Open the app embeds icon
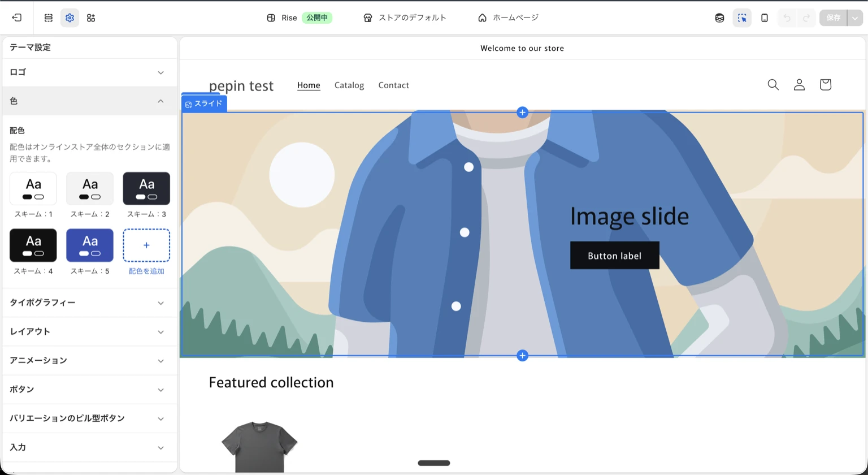The width and height of the screenshot is (868, 475). tap(91, 18)
